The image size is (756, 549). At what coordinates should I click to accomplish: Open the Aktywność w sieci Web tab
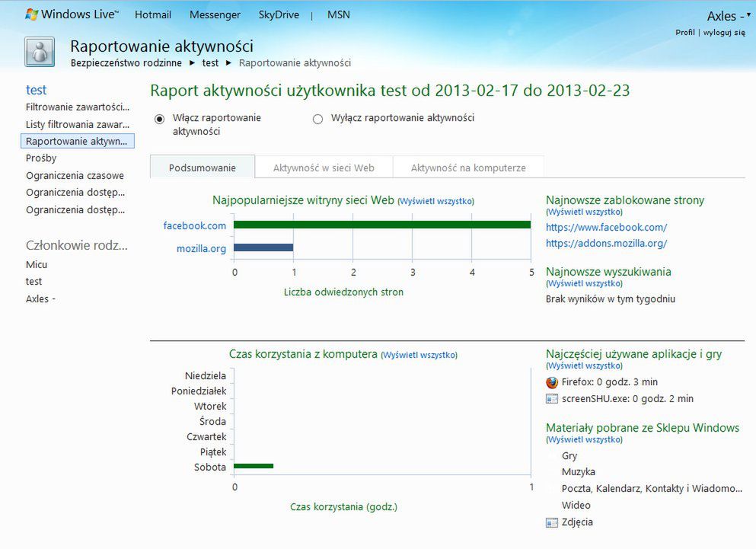point(324,168)
